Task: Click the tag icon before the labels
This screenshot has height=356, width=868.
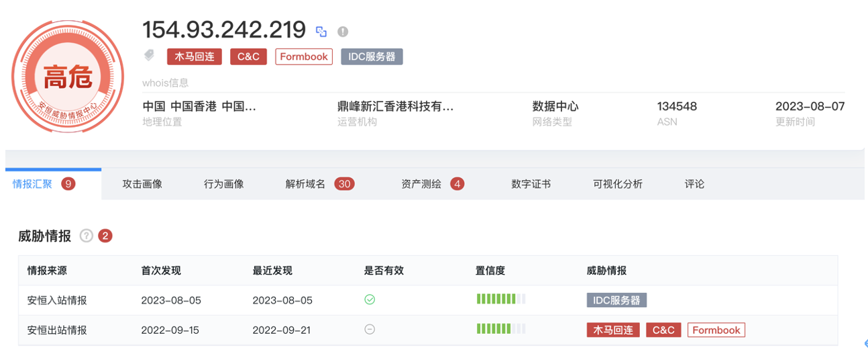Action: click(150, 56)
